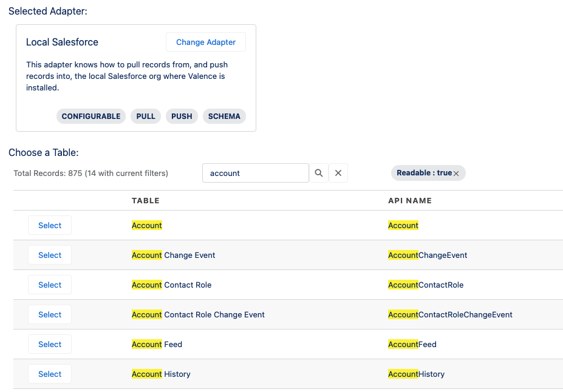Click the Account Feed table name
Screen dimensions: 563x392
pos(157,344)
